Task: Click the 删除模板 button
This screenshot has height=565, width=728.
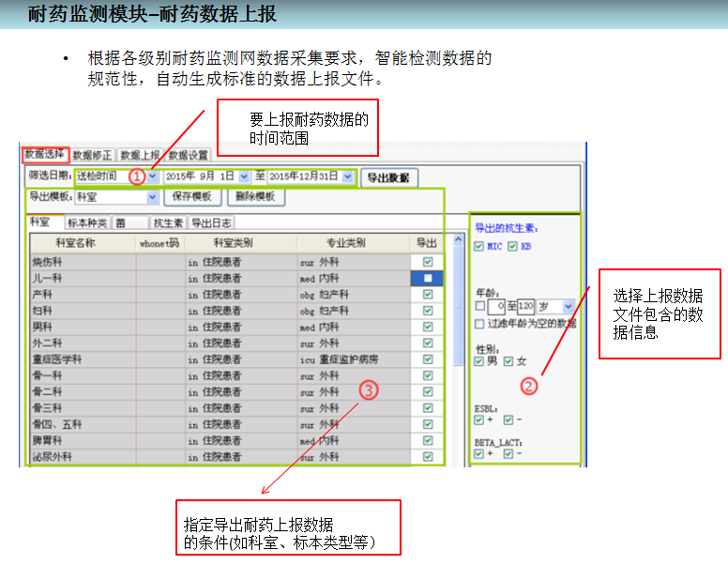Action: pyautogui.click(x=255, y=198)
